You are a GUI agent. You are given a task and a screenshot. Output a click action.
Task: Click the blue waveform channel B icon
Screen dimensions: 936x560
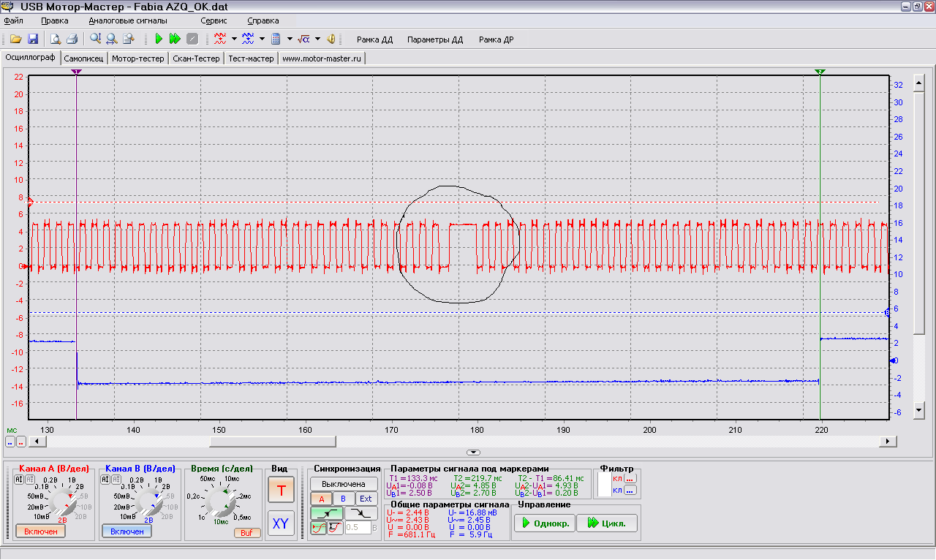(248, 39)
